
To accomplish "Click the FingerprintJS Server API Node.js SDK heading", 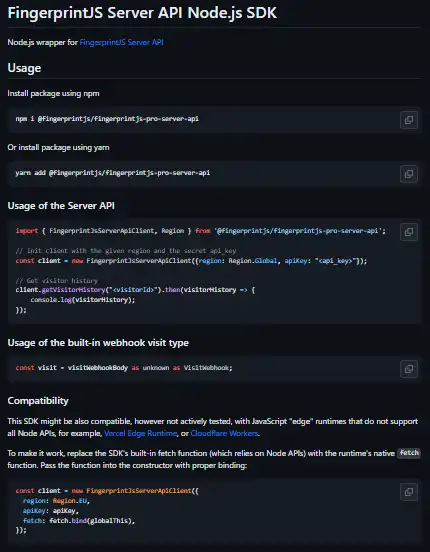I will pos(142,13).
